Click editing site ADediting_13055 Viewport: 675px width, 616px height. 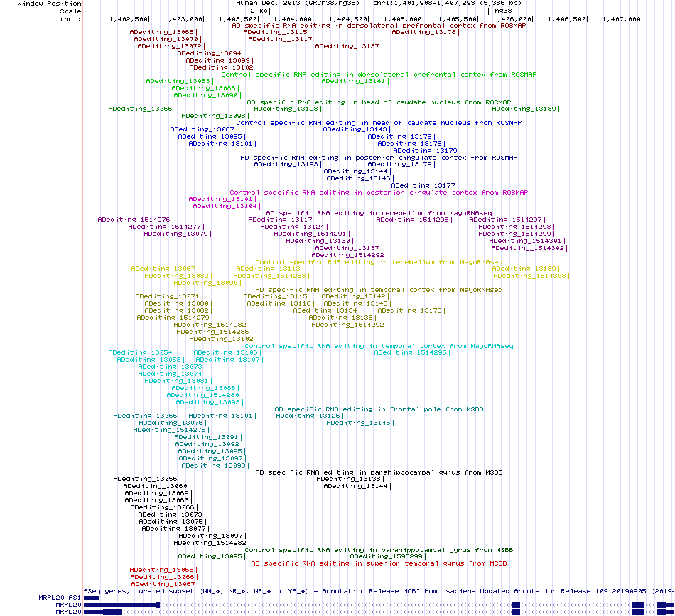coord(142,109)
